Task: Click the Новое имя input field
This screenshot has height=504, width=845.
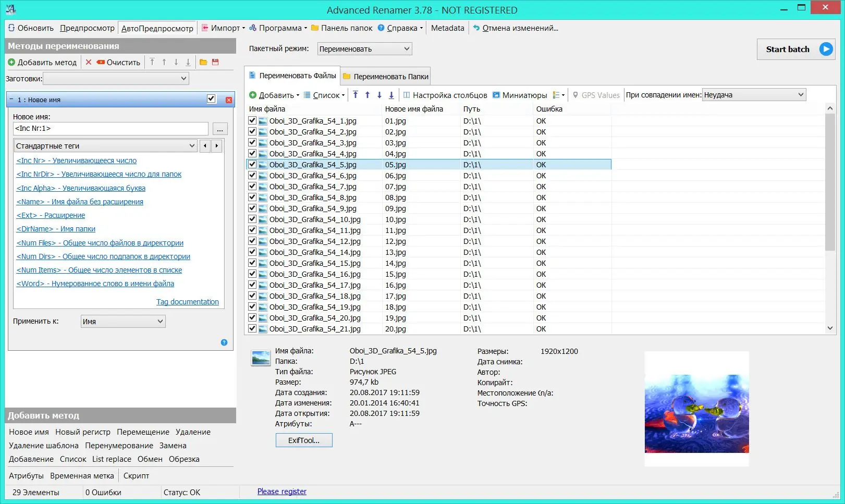Action: coord(111,128)
